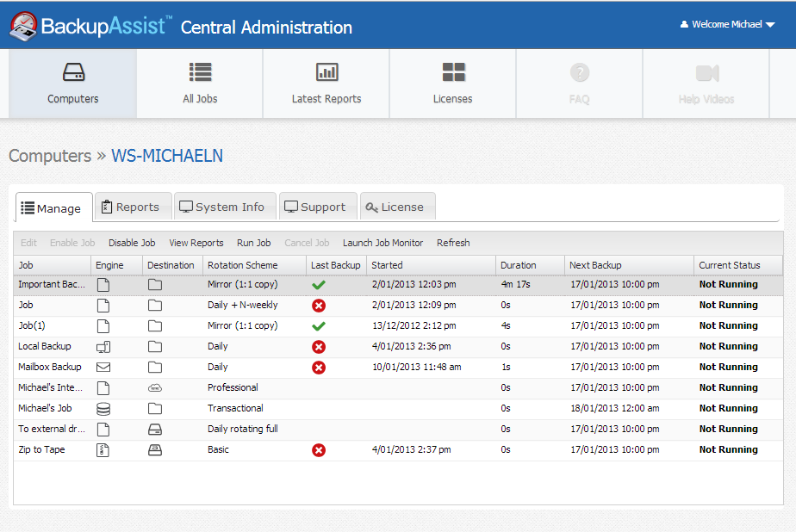The image size is (796, 532).
Task: Click the cloud destination icon for Michael's Inte...
Action: 155,388
